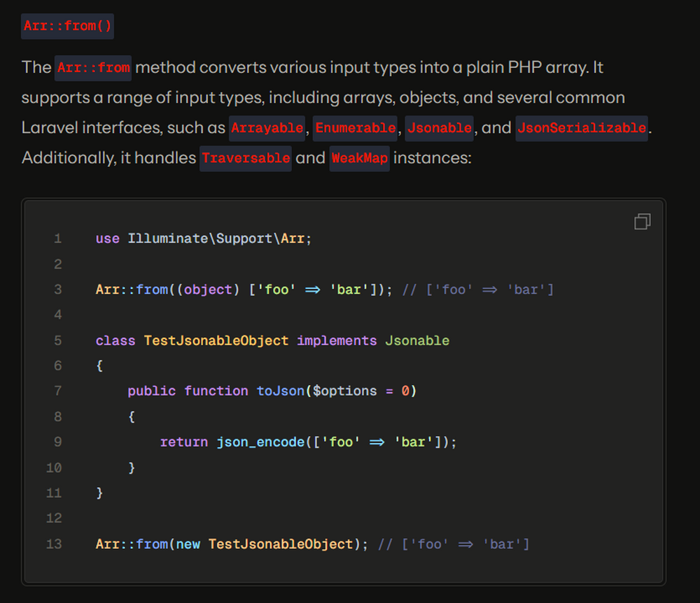Click the red Jsonable tag in paragraph
Image resolution: width=700 pixels, height=603 pixels.
[440, 128]
